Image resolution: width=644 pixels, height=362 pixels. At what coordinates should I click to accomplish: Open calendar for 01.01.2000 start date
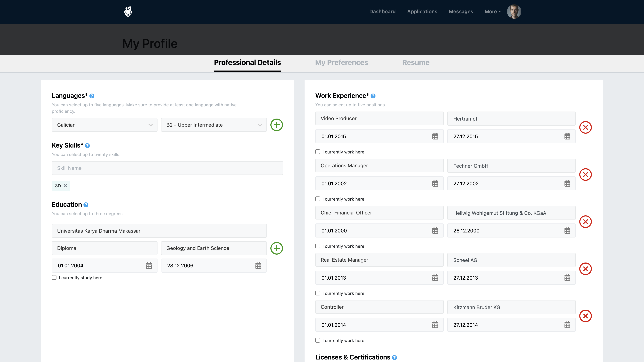click(435, 231)
